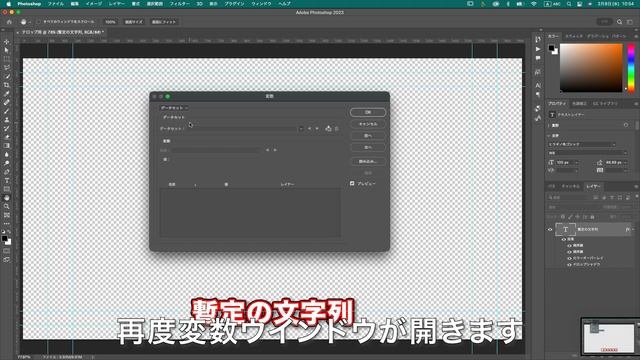Image resolution: width=640 pixels, height=360 pixels.
Task: Open macOS Spotlight search icon
Action: 569,4
